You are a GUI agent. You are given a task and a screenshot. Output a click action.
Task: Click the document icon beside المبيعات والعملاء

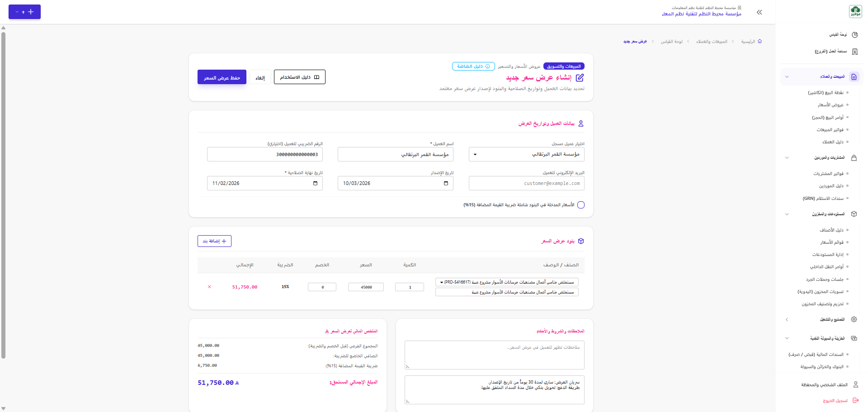pyautogui.click(x=854, y=77)
